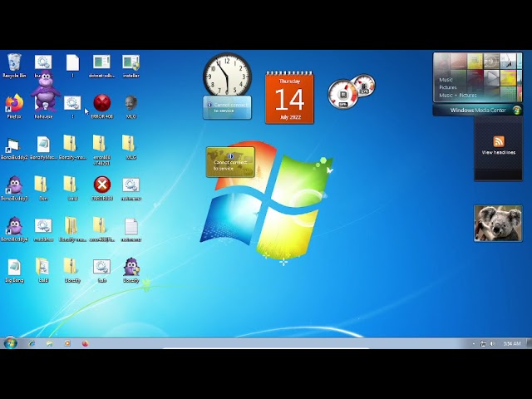Click the CPU meter gadget dials
The width and height of the screenshot is (532, 399).
point(352,91)
